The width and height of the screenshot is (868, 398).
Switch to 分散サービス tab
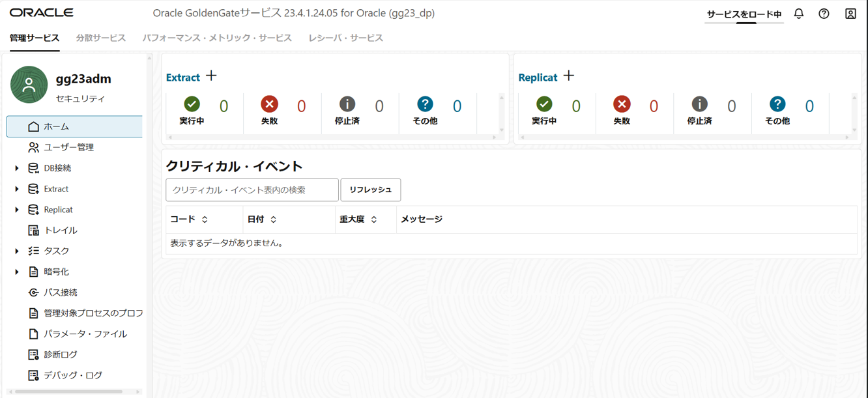(x=101, y=38)
